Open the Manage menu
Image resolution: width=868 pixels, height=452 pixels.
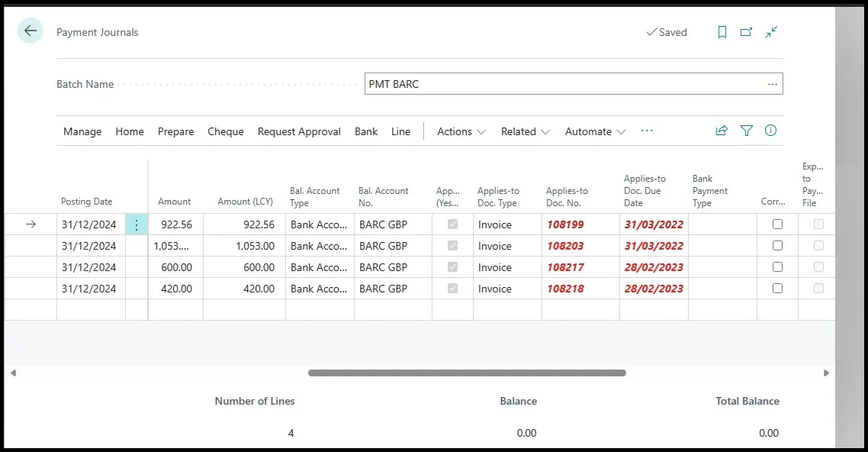pos(82,132)
